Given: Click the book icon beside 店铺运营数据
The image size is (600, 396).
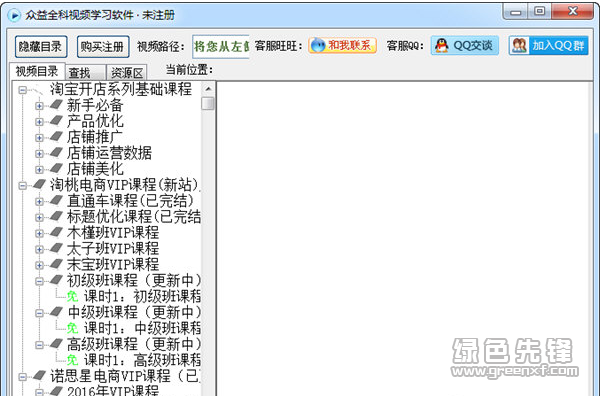Looking at the screenshot, I should pyautogui.click(x=56, y=152).
